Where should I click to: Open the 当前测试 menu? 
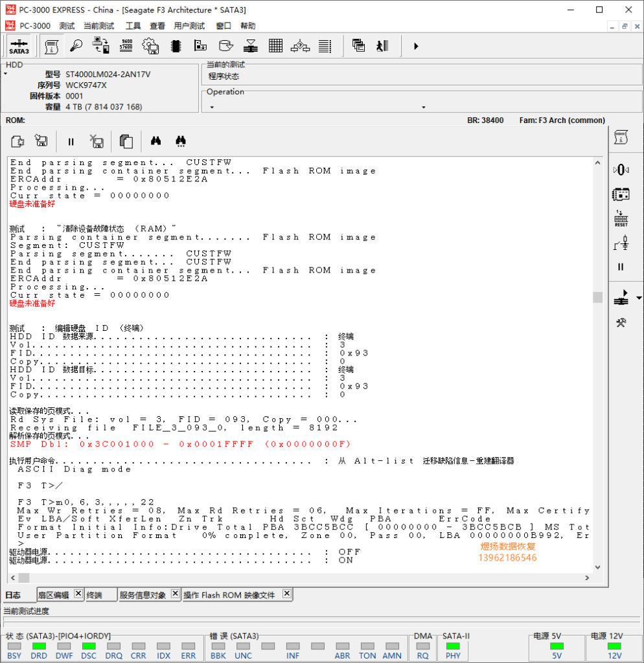(x=98, y=26)
